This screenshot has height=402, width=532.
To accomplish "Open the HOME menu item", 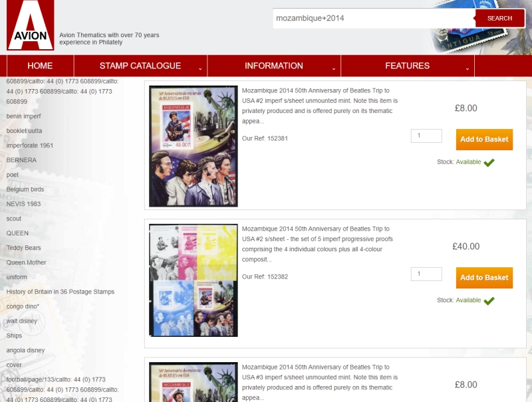I will [40, 66].
